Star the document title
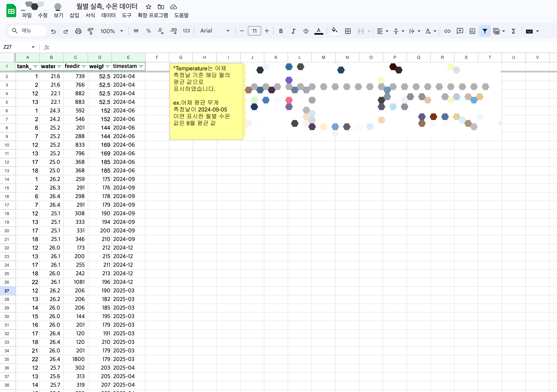 tap(149, 7)
